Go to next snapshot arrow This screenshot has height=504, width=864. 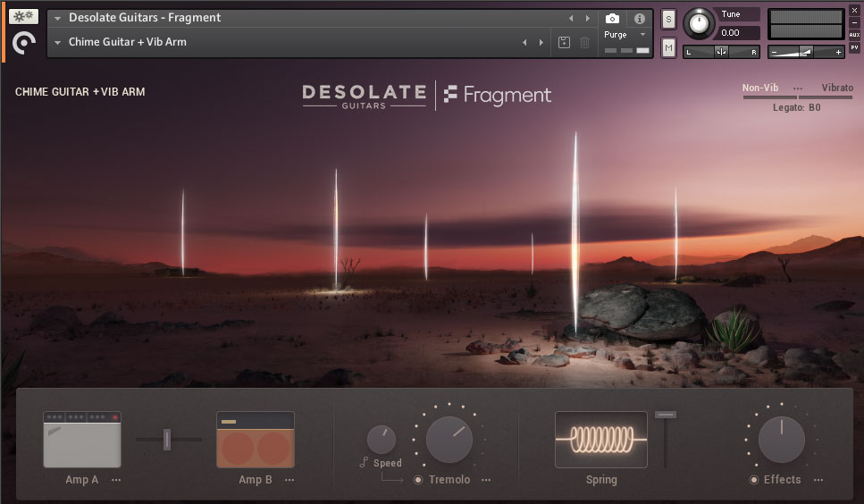click(x=541, y=42)
